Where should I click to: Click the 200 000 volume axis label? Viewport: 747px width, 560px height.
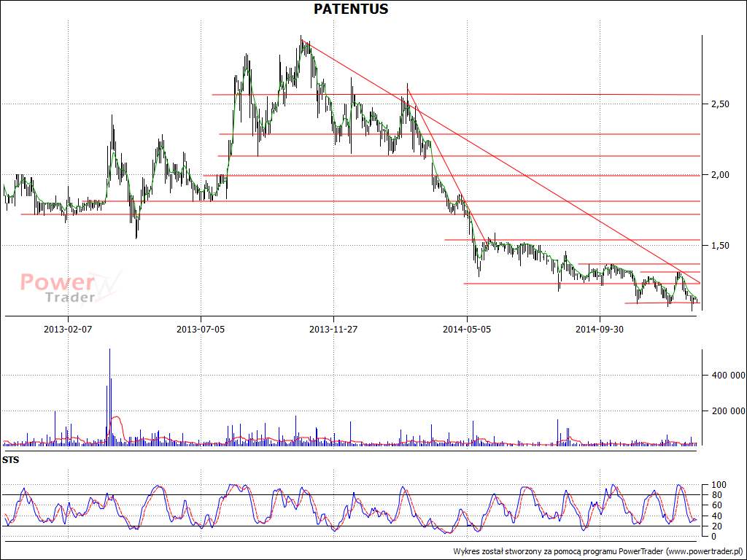[728, 411]
